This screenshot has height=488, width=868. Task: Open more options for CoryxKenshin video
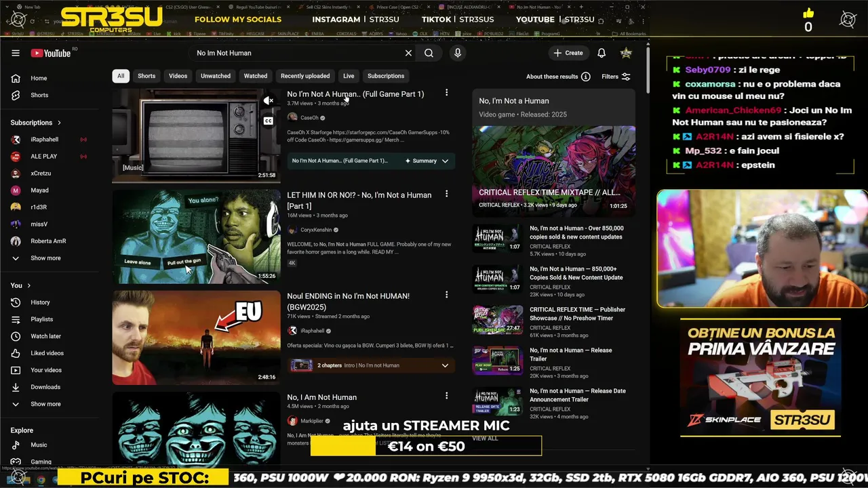tap(446, 194)
